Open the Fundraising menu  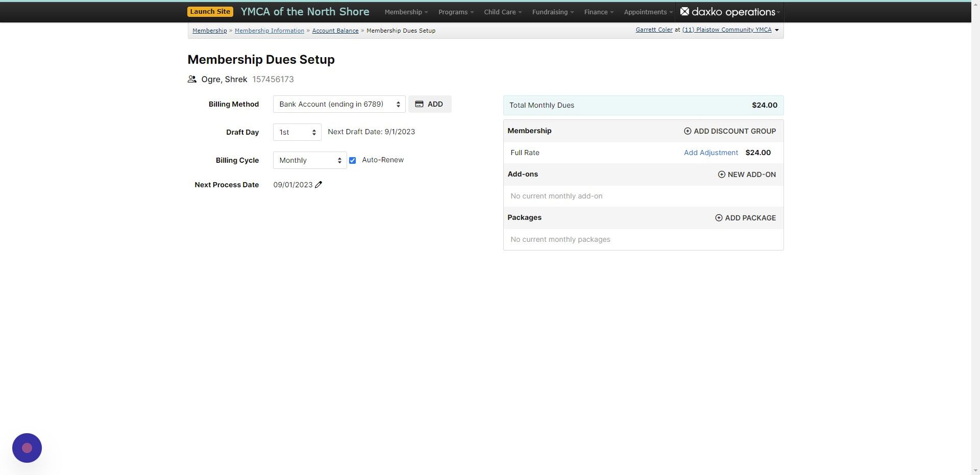click(551, 12)
